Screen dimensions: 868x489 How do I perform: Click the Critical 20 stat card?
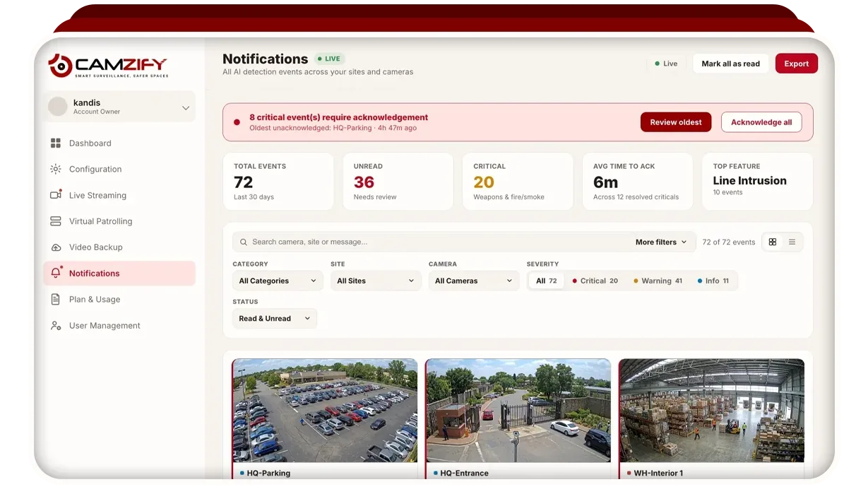(518, 182)
